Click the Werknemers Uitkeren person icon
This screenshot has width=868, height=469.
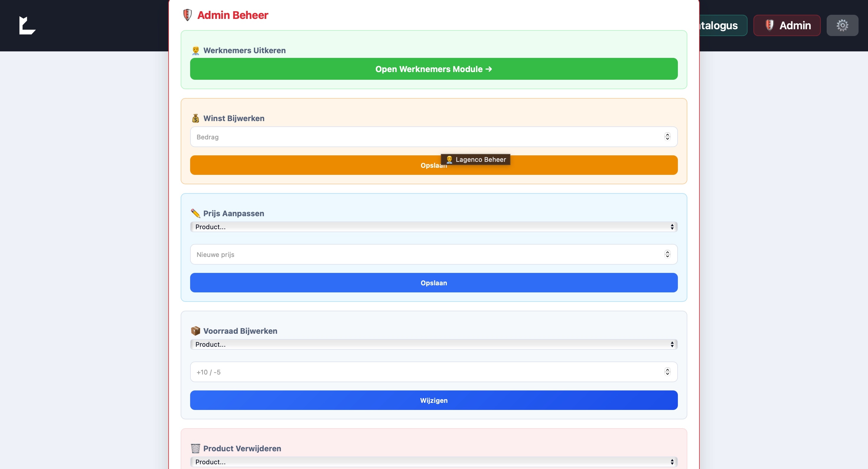[x=195, y=51]
